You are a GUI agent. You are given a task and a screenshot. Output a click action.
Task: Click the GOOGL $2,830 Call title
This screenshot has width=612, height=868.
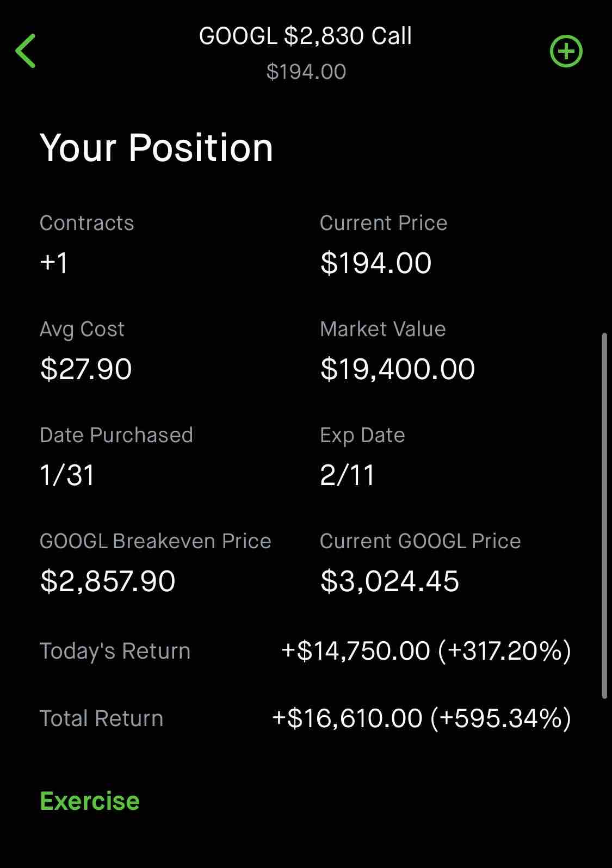[x=306, y=36]
